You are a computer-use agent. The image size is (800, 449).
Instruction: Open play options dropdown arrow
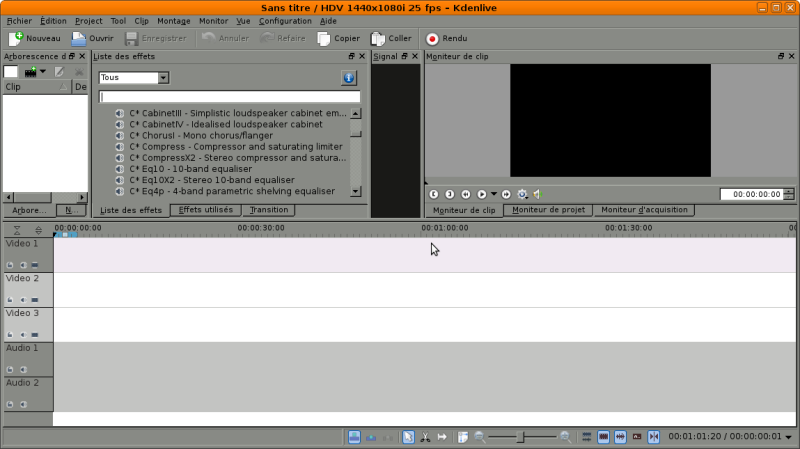(x=493, y=194)
